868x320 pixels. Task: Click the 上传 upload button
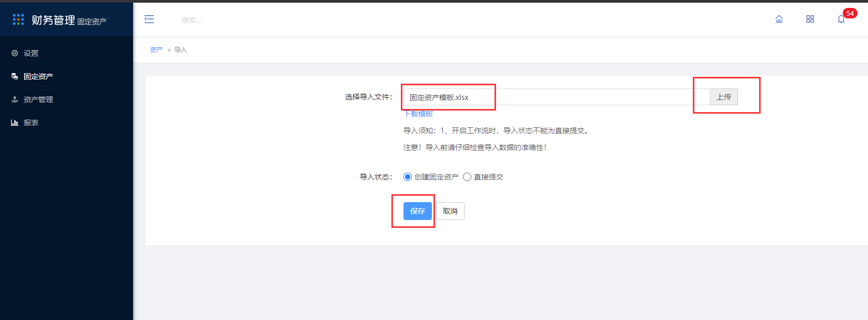click(x=724, y=97)
